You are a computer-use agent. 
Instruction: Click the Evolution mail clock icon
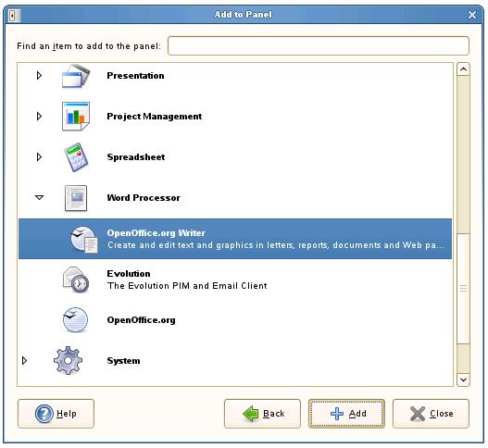click(76, 280)
